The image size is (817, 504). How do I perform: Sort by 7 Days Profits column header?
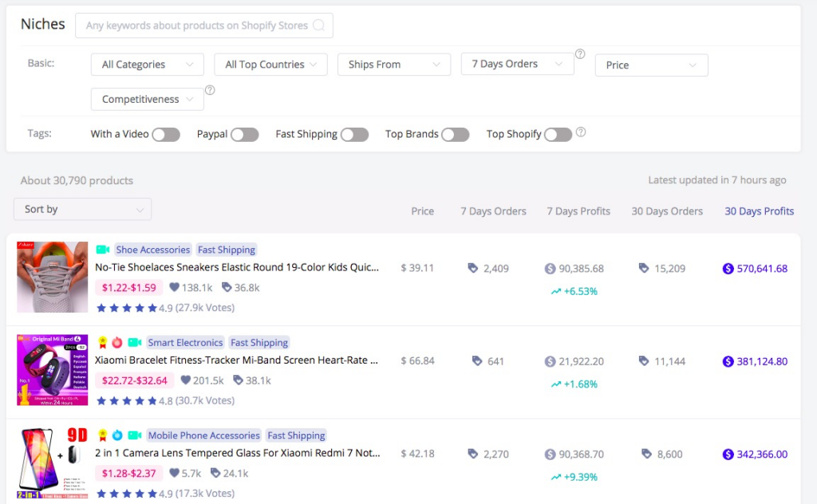(x=578, y=211)
